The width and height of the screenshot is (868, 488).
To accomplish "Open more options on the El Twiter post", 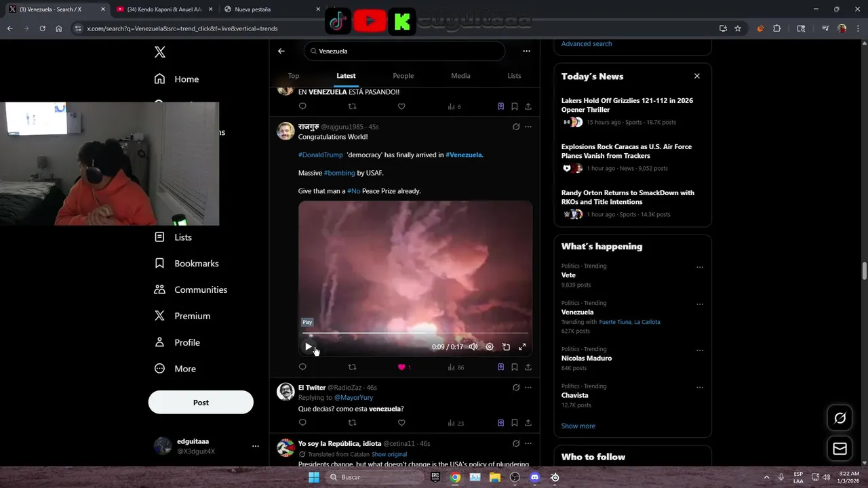I will [x=528, y=388].
